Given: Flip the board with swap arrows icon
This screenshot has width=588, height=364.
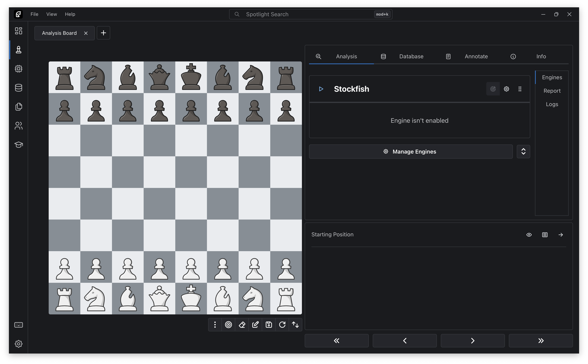Looking at the screenshot, I should coord(295,325).
